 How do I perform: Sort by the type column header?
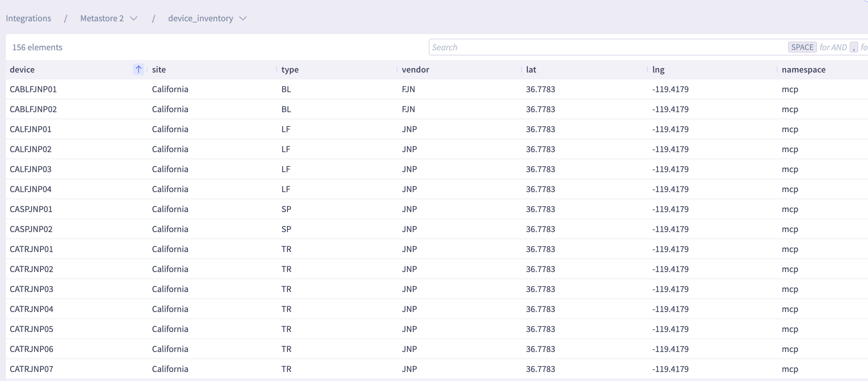coord(290,69)
